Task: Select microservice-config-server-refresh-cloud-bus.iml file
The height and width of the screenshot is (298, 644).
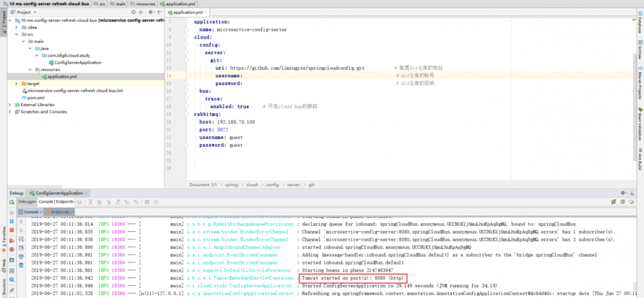Action: coord(72,91)
